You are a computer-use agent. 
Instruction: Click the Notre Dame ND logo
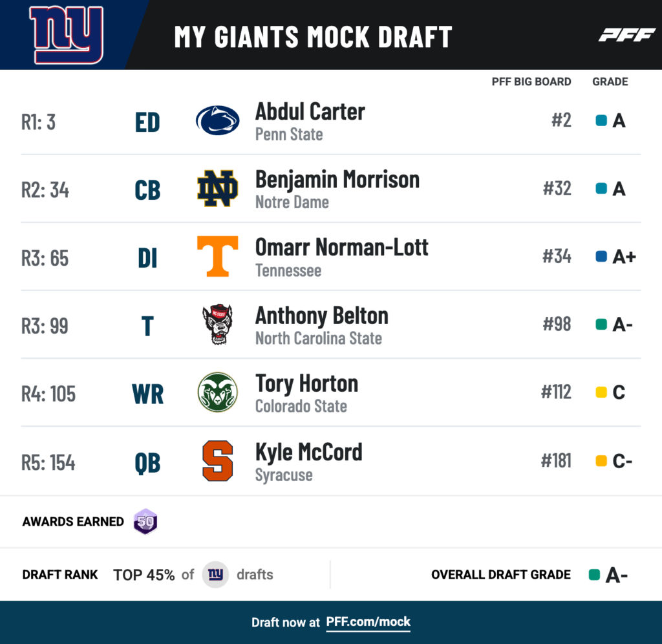coord(217,188)
